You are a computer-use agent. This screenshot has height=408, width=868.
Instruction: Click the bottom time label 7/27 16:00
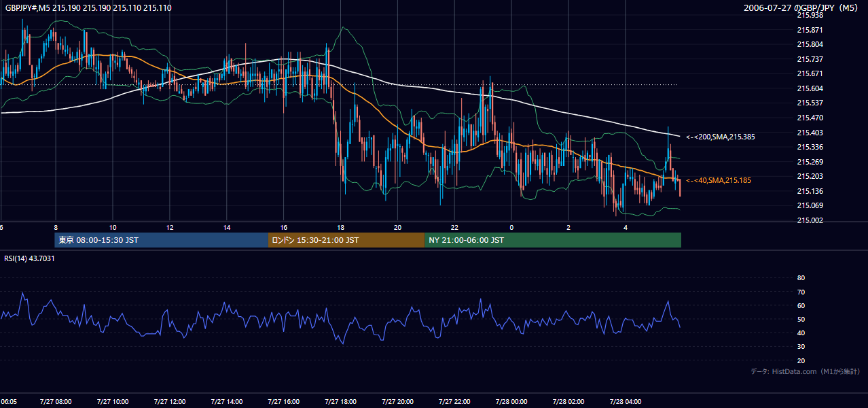[283, 402]
